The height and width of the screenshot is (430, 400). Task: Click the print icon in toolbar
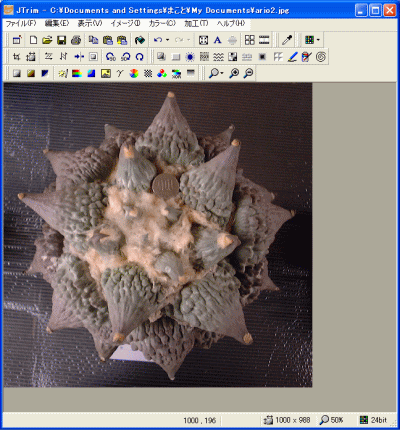(x=76, y=40)
